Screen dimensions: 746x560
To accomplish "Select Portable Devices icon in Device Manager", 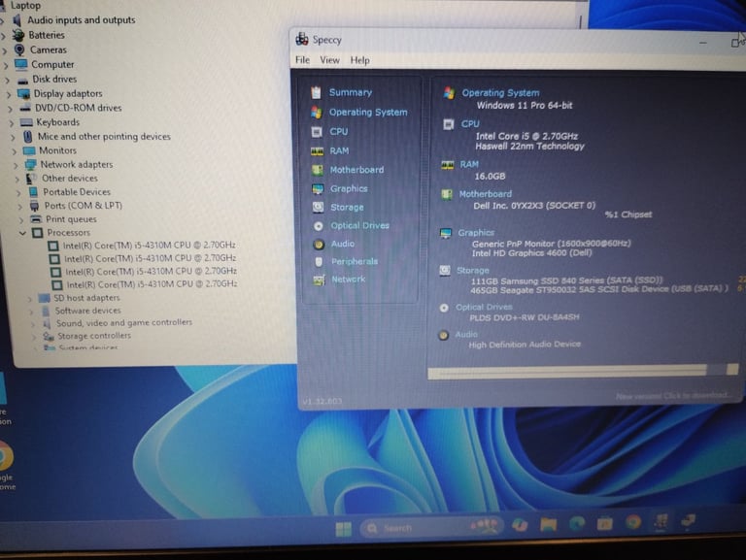I will pyautogui.click(x=33, y=192).
